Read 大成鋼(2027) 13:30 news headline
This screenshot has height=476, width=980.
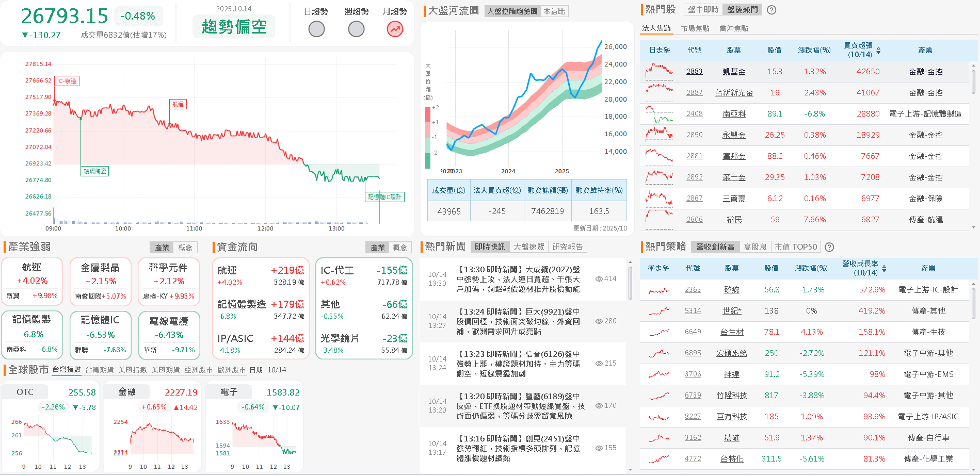point(518,280)
